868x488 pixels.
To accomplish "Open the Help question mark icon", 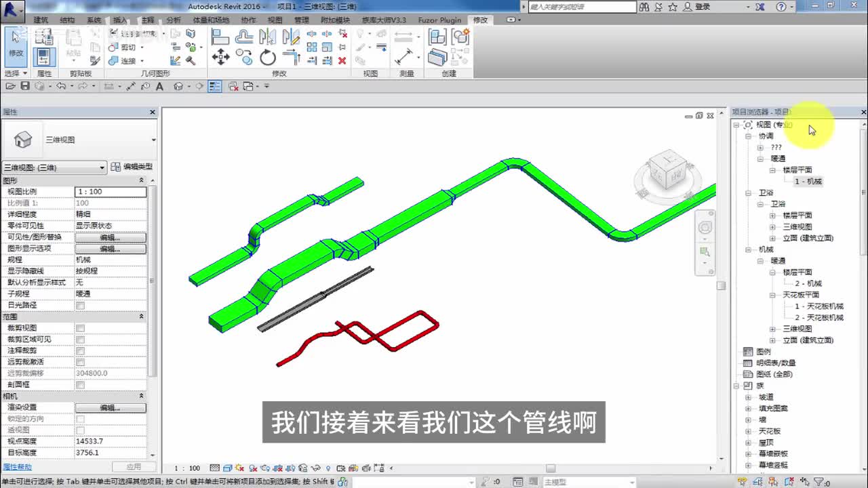I will [x=781, y=7].
